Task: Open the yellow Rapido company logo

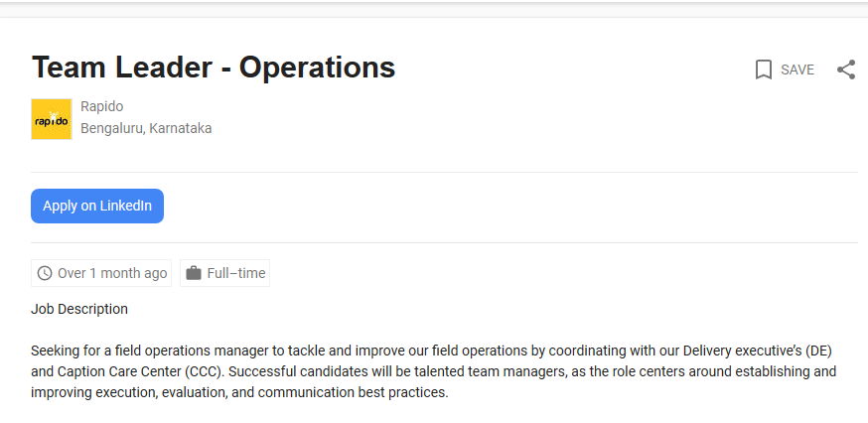Action: point(52,119)
